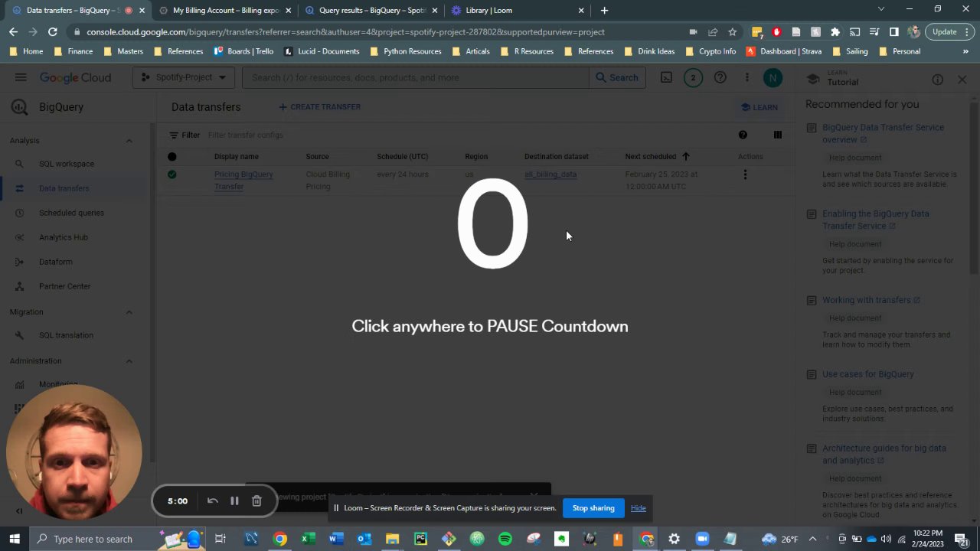The width and height of the screenshot is (980, 551).
Task: Switch to Library Loom browser tab
Action: click(517, 10)
